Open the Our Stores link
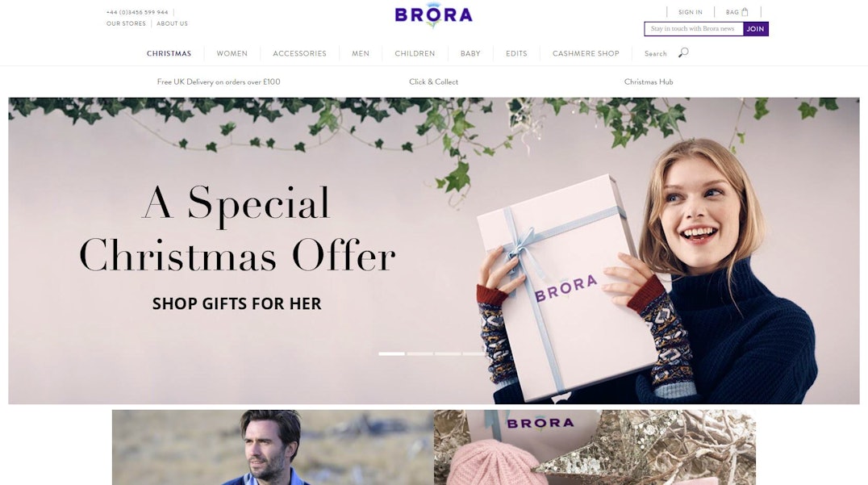This screenshot has height=485, width=868. 126,24
